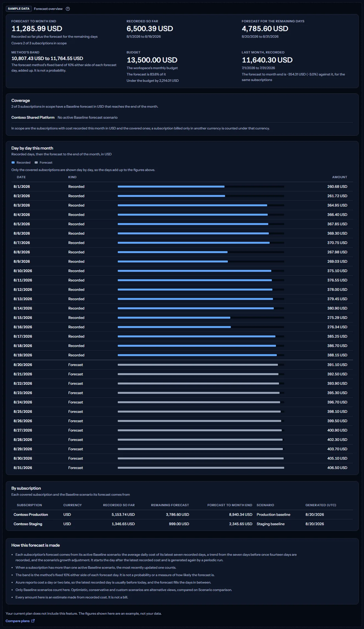Image resolution: width=364 pixels, height=629 pixels.
Task: Select the 8,940.34 USD forecast cell
Action: [x=241, y=514]
